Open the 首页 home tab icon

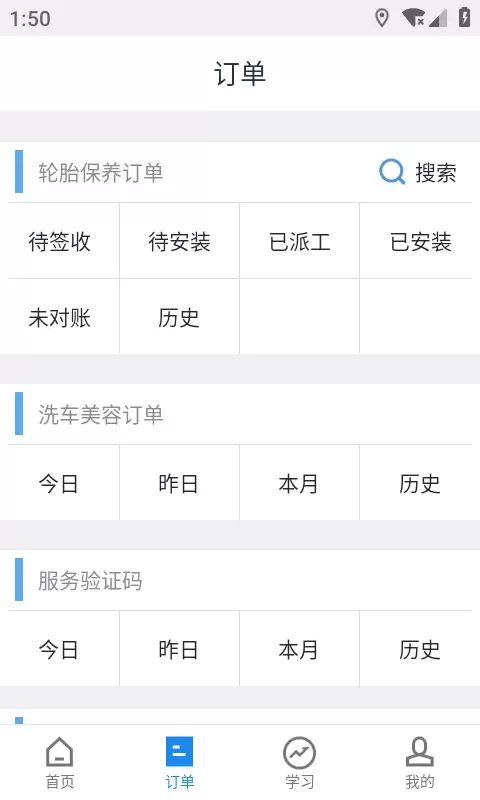point(60,752)
